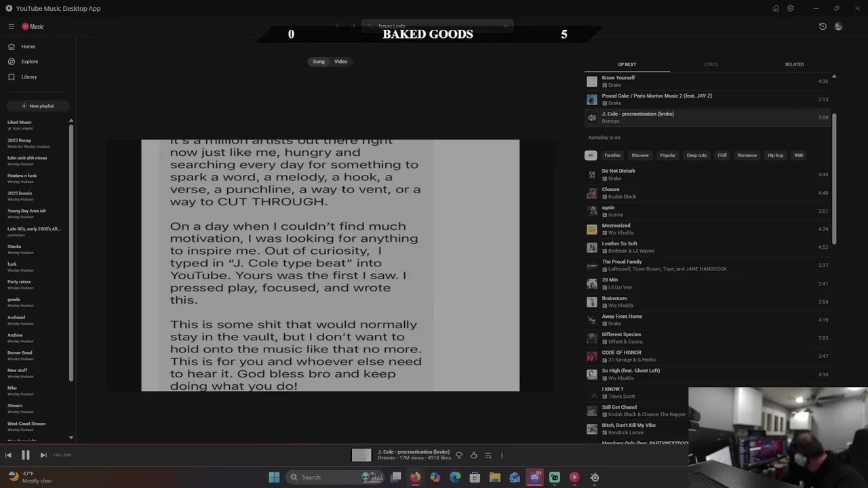Open listening history clock icon
Viewport: 868px width, 488px height.
823,26
